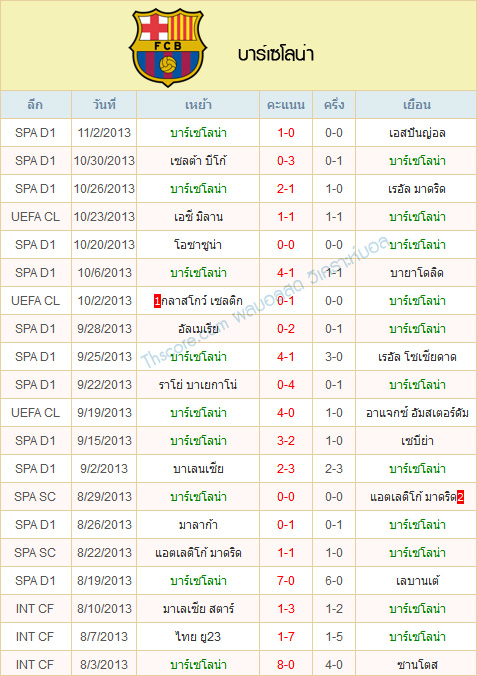Click บาเลนเซีย home team
The width and height of the screenshot is (477, 676).
tap(198, 469)
